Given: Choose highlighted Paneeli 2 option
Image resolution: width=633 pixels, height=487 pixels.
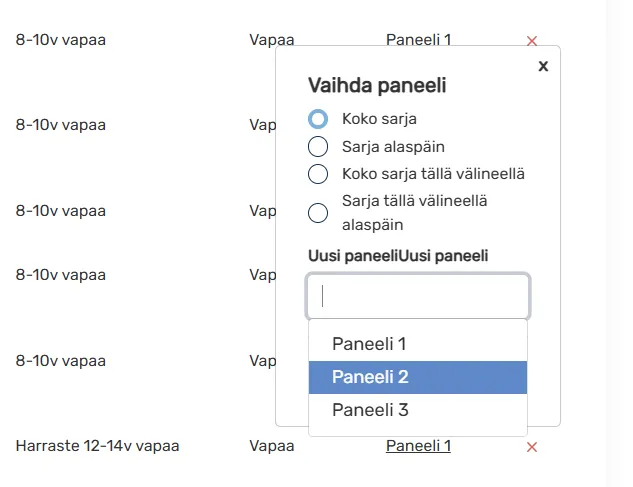Looking at the screenshot, I should point(418,377).
